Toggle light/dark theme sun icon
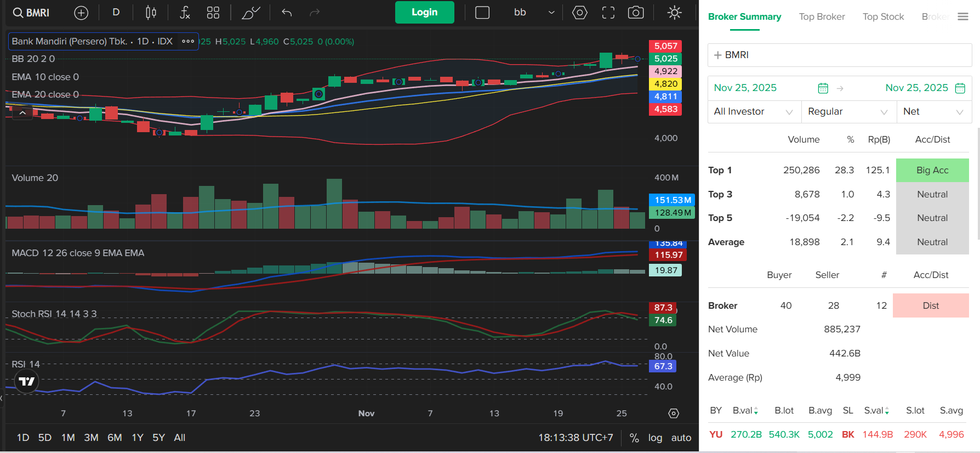This screenshot has height=453, width=980. 675,13
